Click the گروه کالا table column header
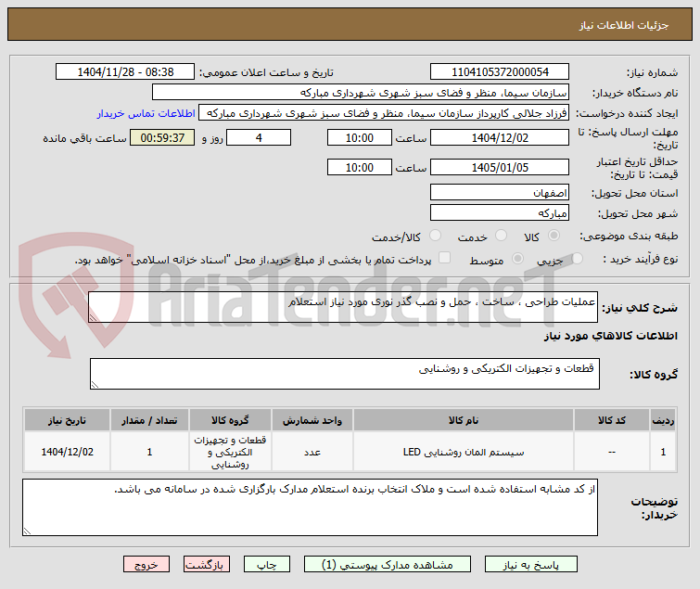 point(230,420)
